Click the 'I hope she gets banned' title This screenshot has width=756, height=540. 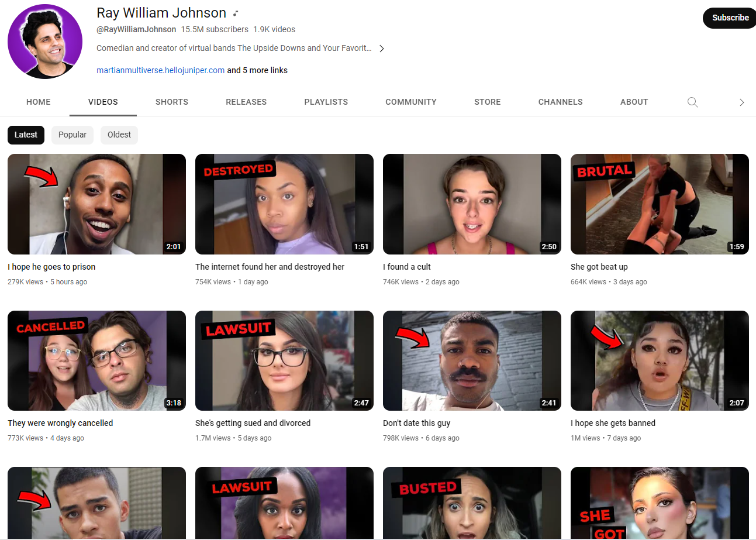(x=613, y=423)
